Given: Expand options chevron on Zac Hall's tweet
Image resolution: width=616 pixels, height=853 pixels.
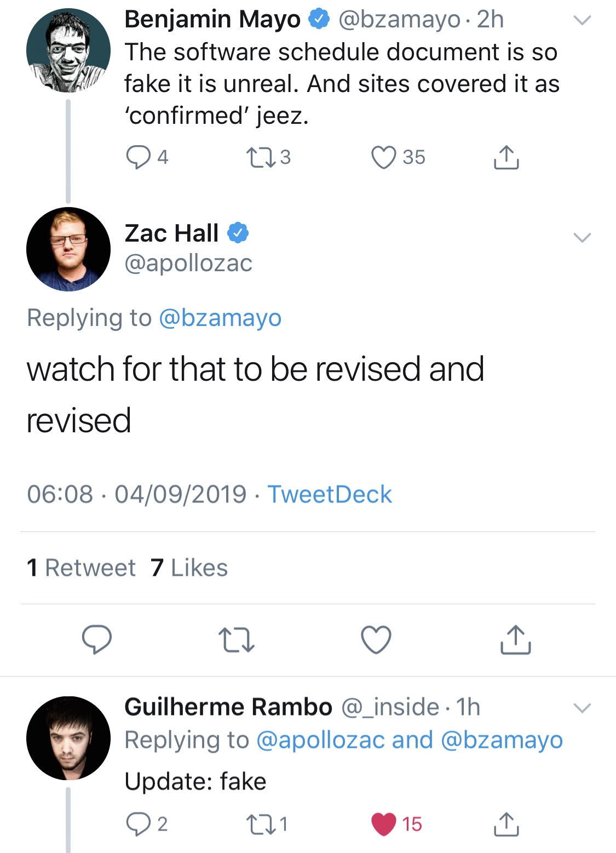Looking at the screenshot, I should coord(582,238).
